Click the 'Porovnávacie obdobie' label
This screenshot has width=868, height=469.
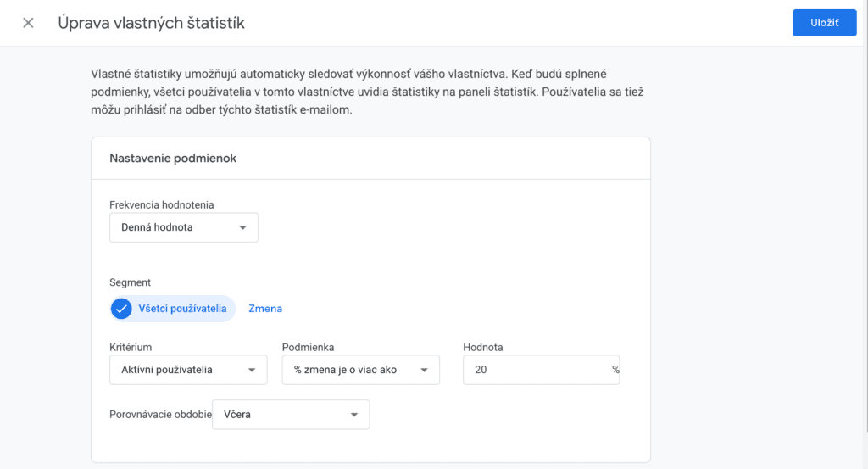click(x=159, y=415)
